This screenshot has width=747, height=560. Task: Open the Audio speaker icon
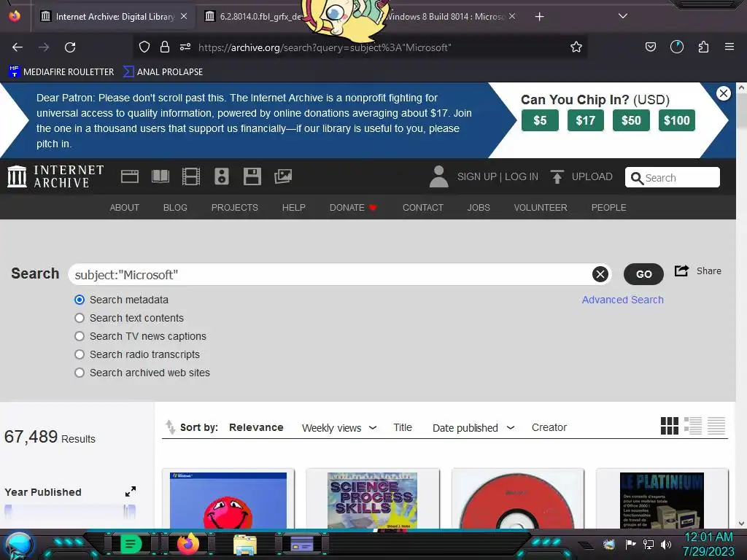click(222, 176)
